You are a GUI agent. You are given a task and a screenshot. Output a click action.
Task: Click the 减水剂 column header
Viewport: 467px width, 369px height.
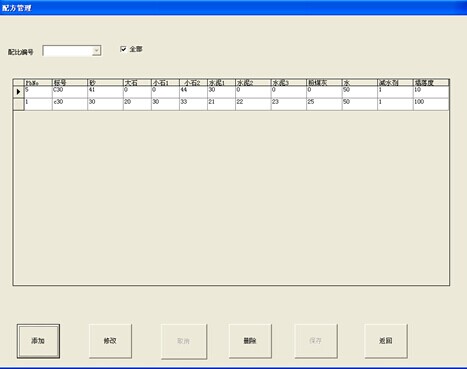tap(395, 83)
